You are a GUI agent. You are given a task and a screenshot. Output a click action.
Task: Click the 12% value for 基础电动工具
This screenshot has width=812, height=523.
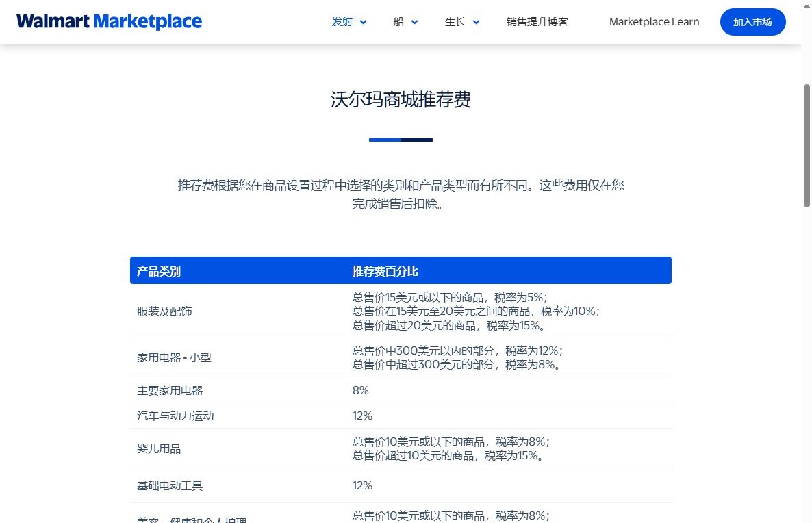point(362,486)
